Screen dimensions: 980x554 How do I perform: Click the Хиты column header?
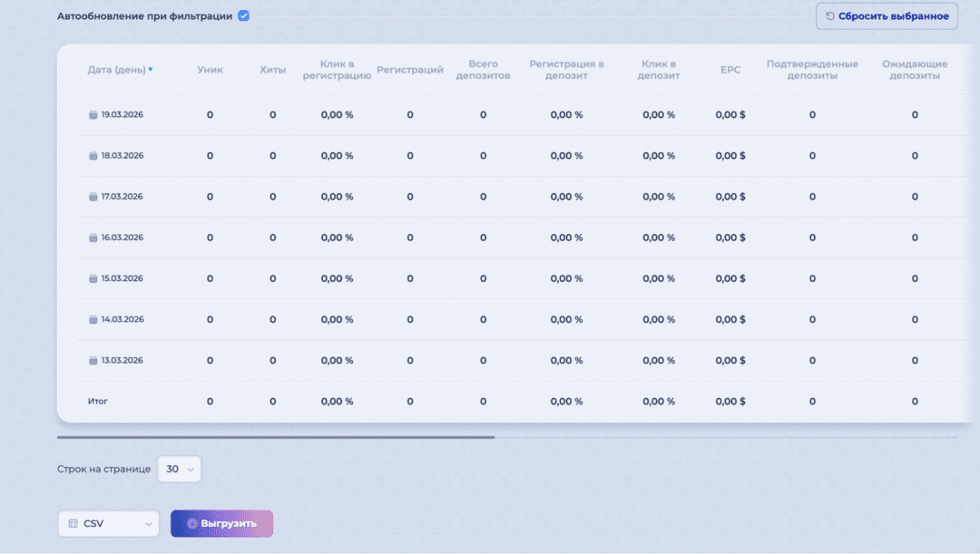tap(272, 70)
